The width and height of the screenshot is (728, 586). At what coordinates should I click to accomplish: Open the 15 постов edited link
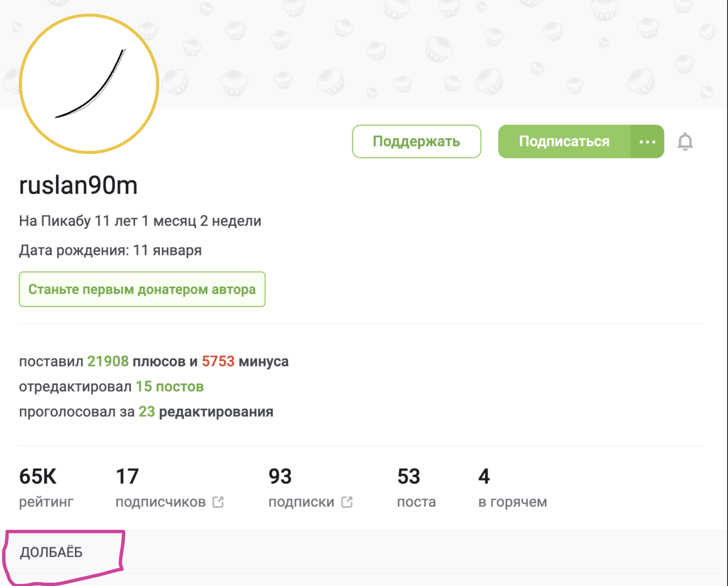click(x=169, y=387)
